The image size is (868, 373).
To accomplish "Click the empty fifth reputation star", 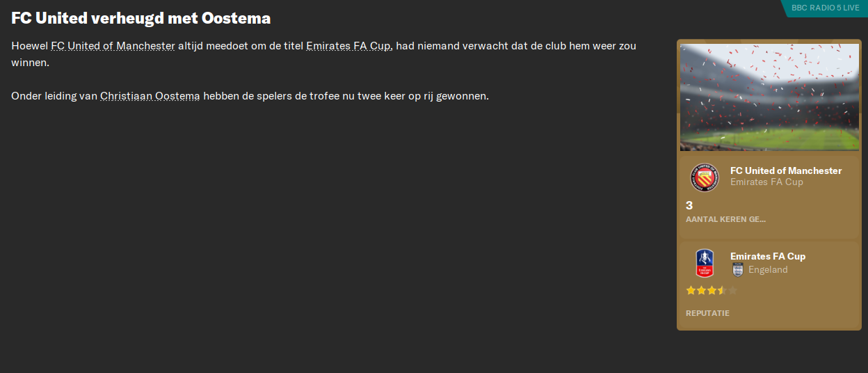I will click(732, 290).
